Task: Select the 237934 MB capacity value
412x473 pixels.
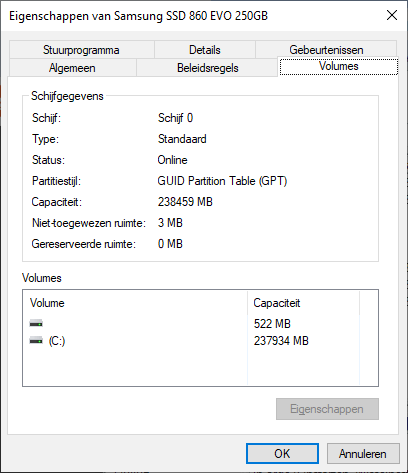Action: (281, 341)
